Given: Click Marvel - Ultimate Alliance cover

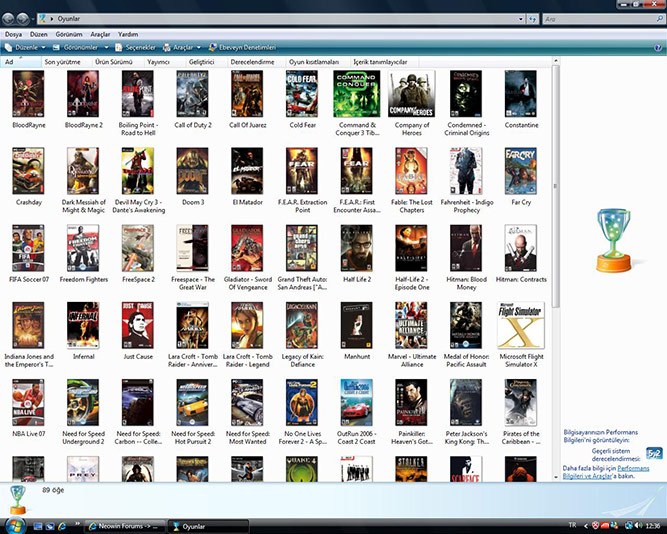Looking at the screenshot, I should click(411, 326).
